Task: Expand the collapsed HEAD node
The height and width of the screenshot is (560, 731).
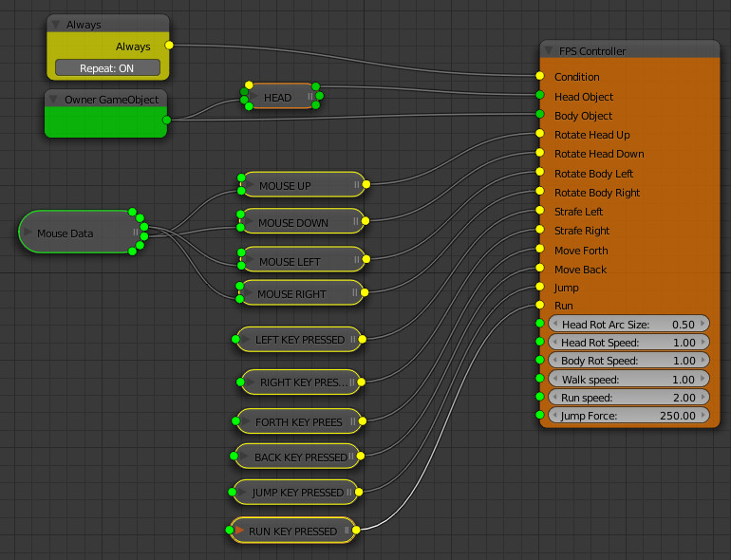Action: [253, 97]
